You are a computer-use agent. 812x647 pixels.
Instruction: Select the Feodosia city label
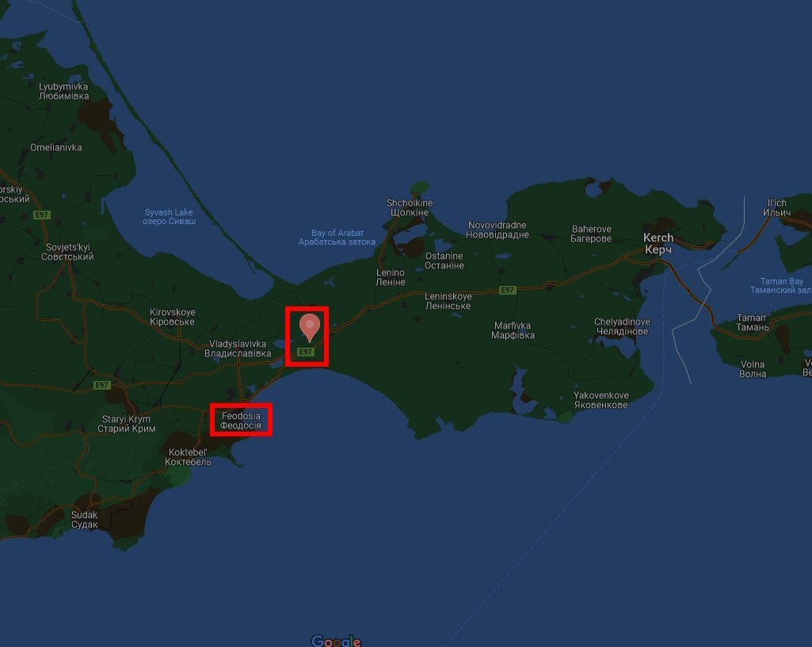241,421
